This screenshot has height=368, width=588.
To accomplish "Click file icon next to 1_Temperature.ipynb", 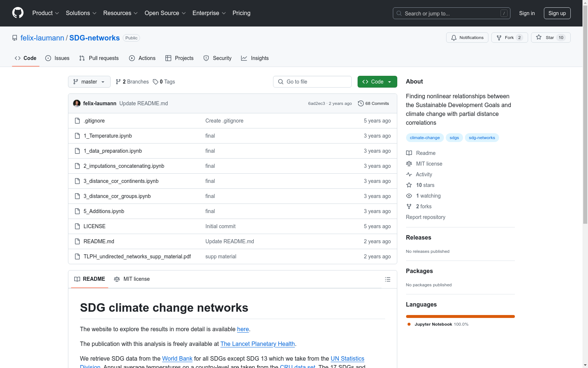I will pos(77,136).
